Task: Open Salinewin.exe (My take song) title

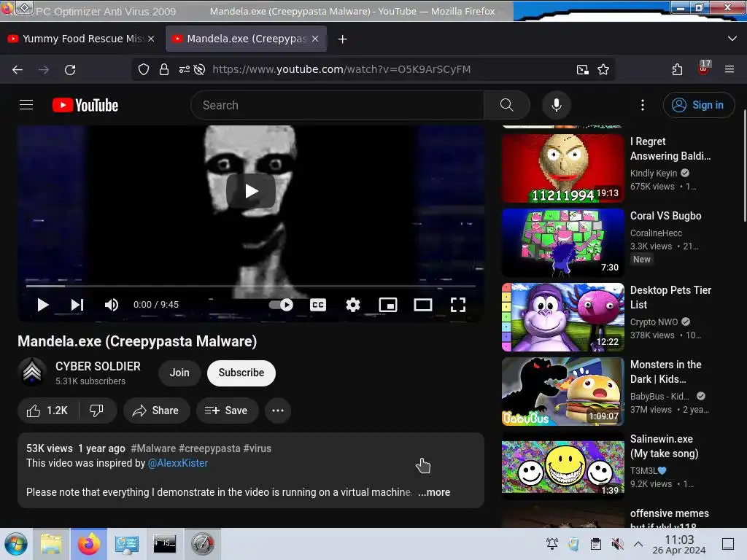Action: coord(664,446)
